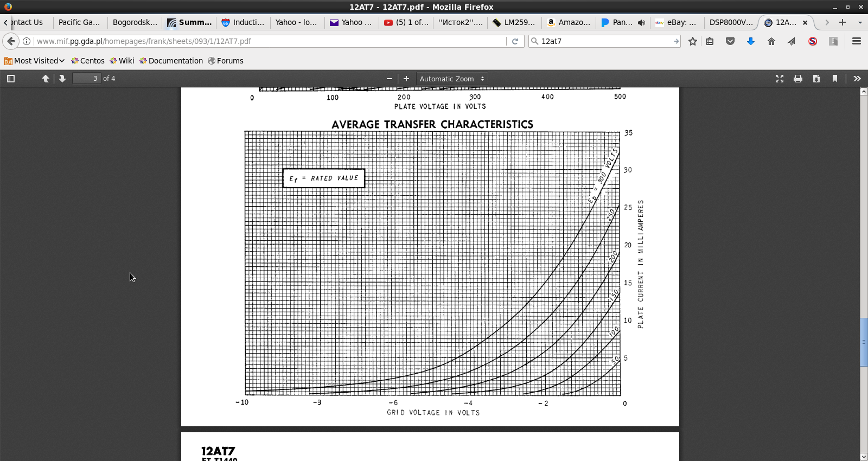The height and width of the screenshot is (461, 868).
Task: Switch to the Pacific Ga... tab
Action: pos(80,22)
